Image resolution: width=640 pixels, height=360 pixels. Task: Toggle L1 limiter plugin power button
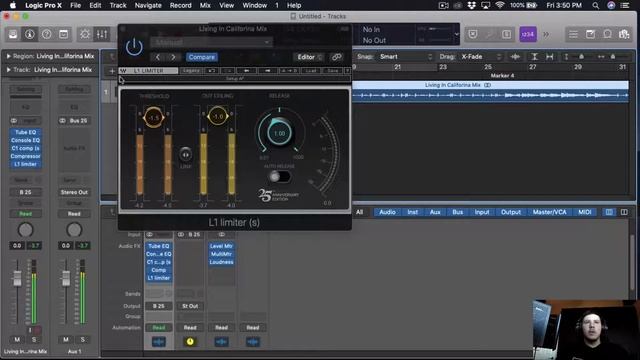pyautogui.click(x=134, y=47)
